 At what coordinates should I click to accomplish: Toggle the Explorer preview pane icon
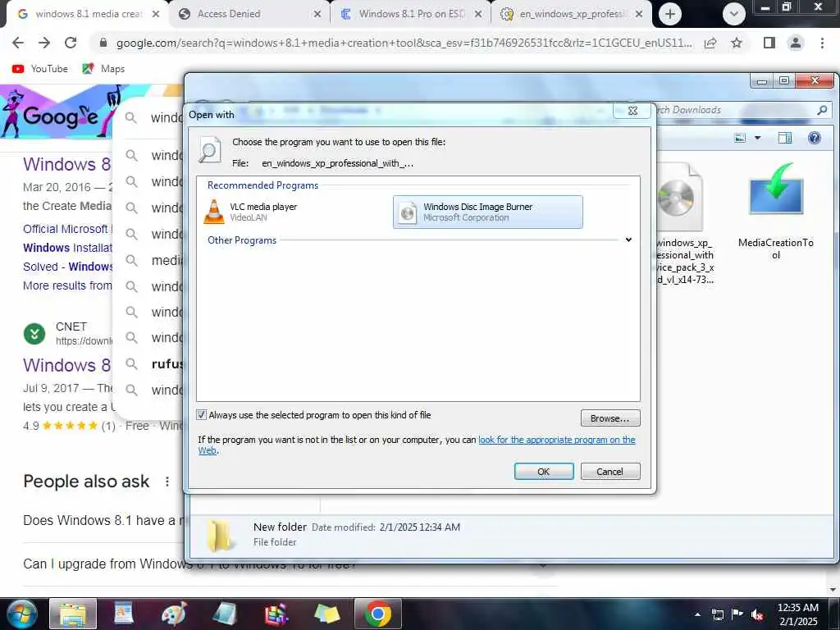(x=784, y=138)
